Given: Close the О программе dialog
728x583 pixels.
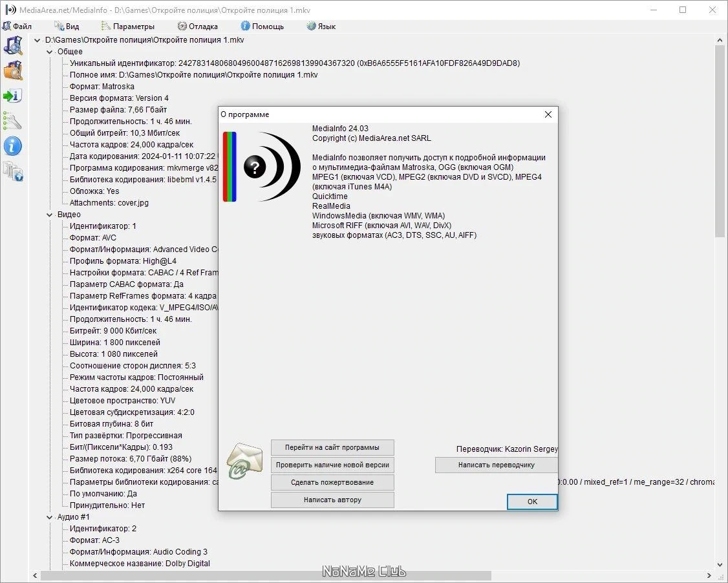Looking at the screenshot, I should click(548, 114).
